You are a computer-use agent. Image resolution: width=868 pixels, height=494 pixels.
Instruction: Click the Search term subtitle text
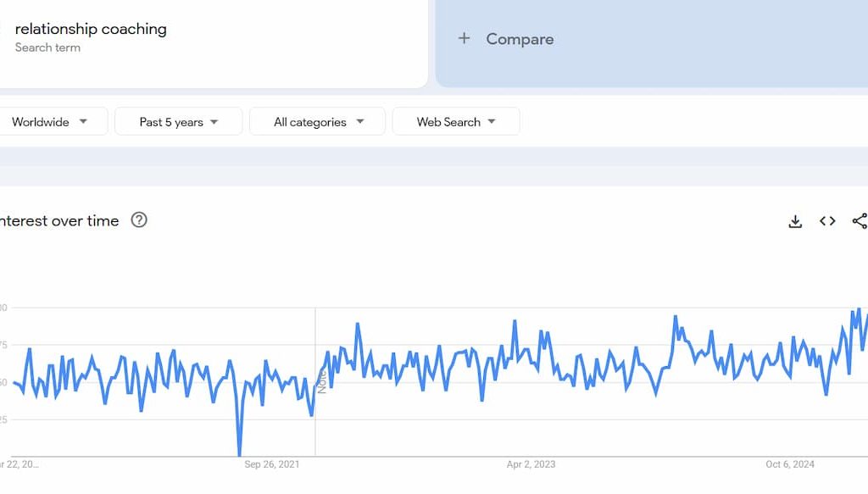click(47, 47)
